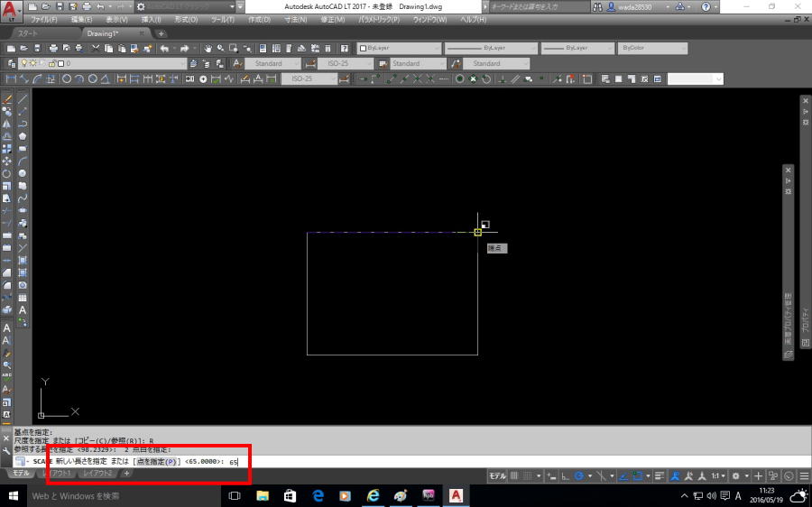This screenshot has height=507, width=812.
Task: Select the Polygon draw tool
Action: point(23,136)
